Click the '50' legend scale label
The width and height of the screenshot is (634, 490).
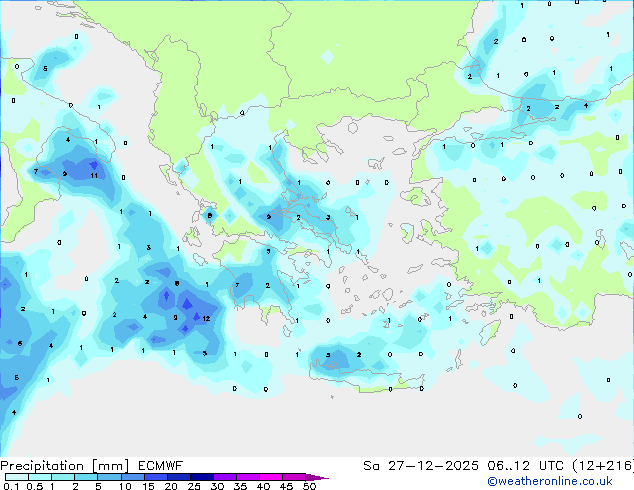(x=309, y=486)
